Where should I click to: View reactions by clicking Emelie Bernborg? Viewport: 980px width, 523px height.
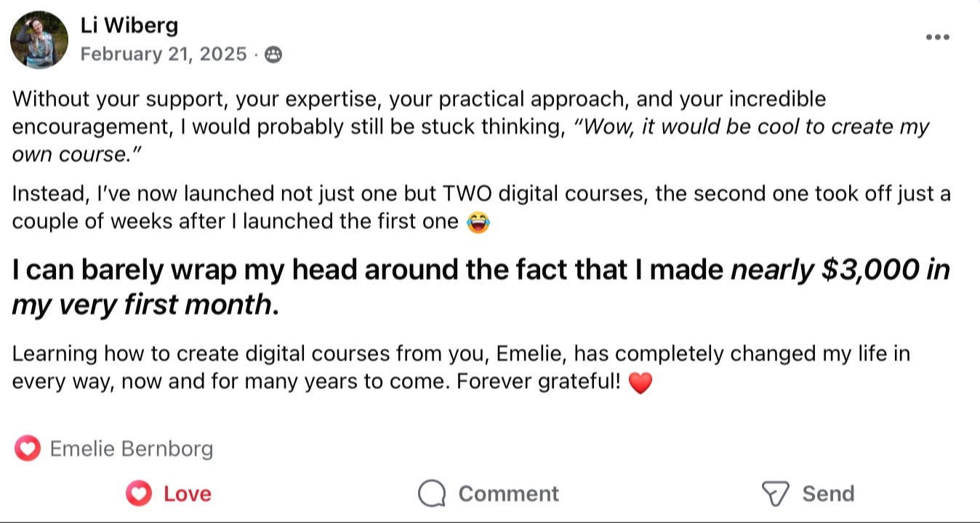coord(131,449)
